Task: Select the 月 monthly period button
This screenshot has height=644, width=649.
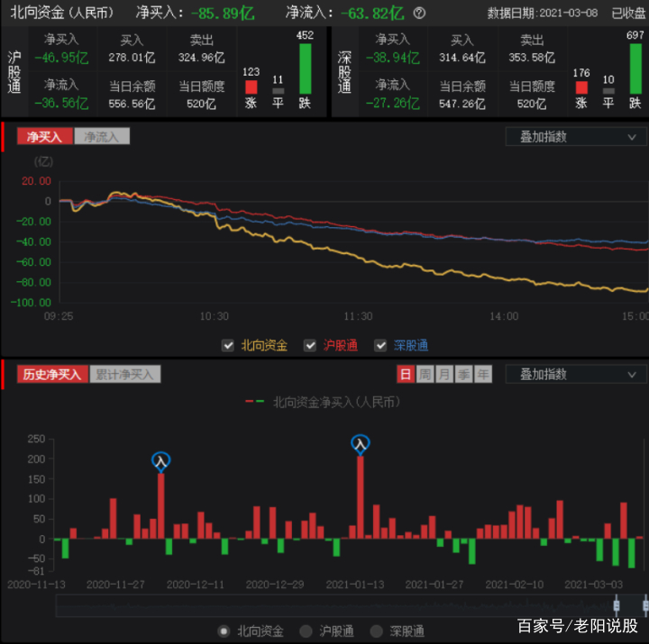Action: (x=444, y=374)
